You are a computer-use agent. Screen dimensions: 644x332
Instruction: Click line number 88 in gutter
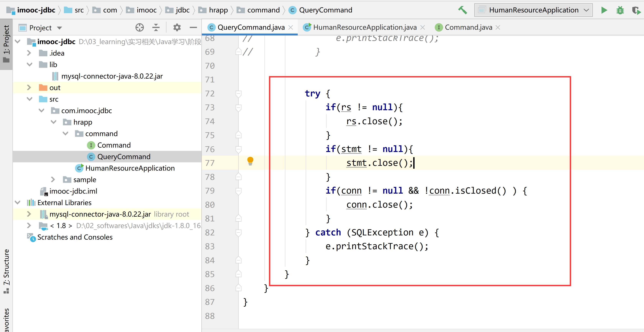[x=210, y=316]
